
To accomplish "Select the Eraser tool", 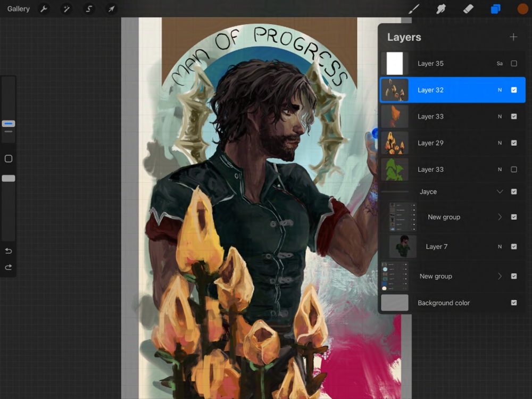I will [x=468, y=9].
